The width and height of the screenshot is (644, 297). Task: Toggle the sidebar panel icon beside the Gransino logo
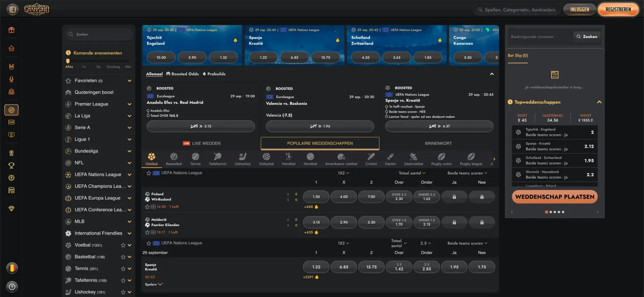click(x=12, y=9)
